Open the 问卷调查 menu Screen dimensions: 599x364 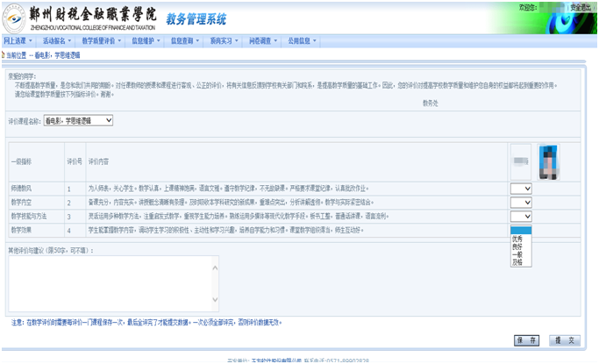point(263,41)
